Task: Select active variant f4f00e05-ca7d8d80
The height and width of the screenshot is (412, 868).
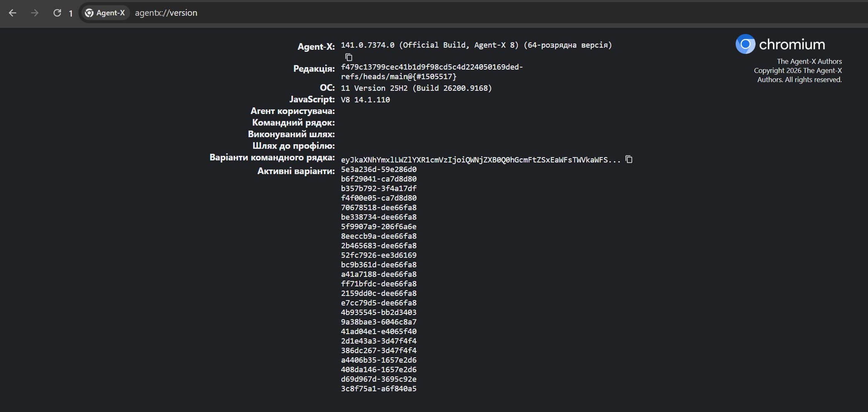Action: pos(379,198)
